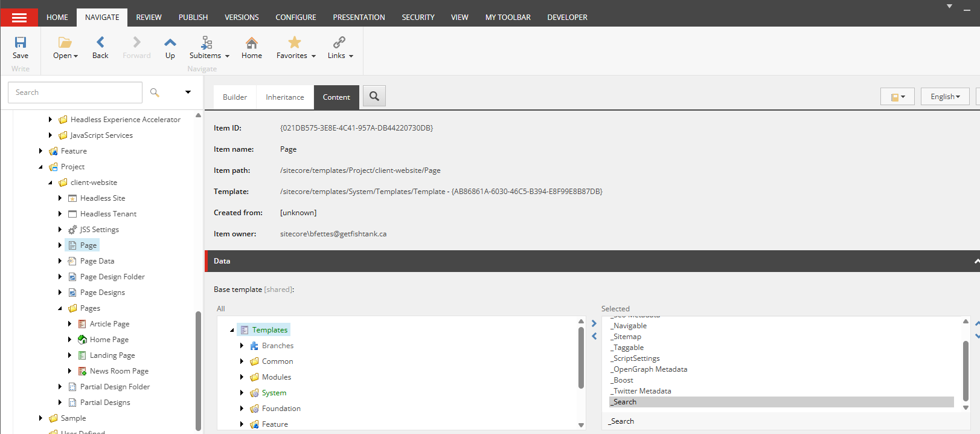Screen dimensions: 980x434
Task: Go Back with the left arrow
Action: (x=100, y=42)
